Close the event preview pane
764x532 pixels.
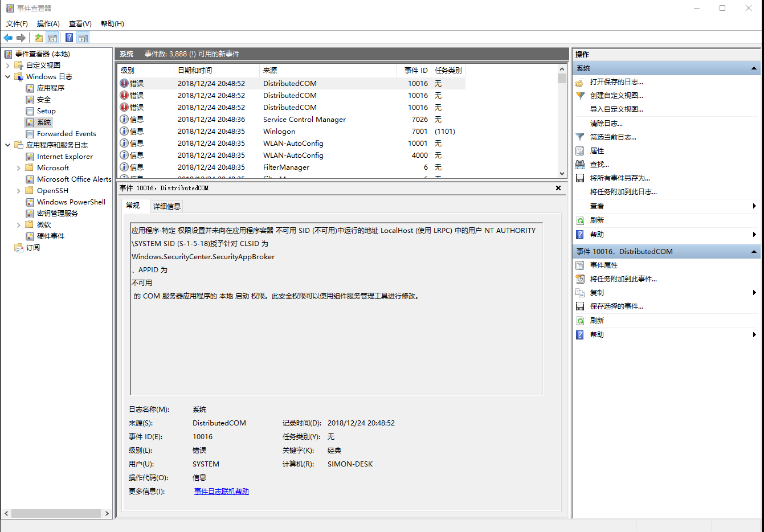558,188
